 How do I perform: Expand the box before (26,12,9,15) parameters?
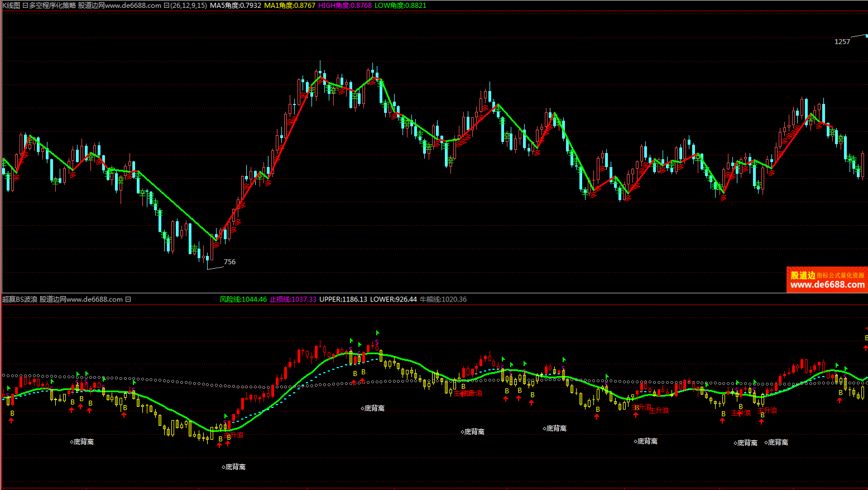tap(166, 6)
